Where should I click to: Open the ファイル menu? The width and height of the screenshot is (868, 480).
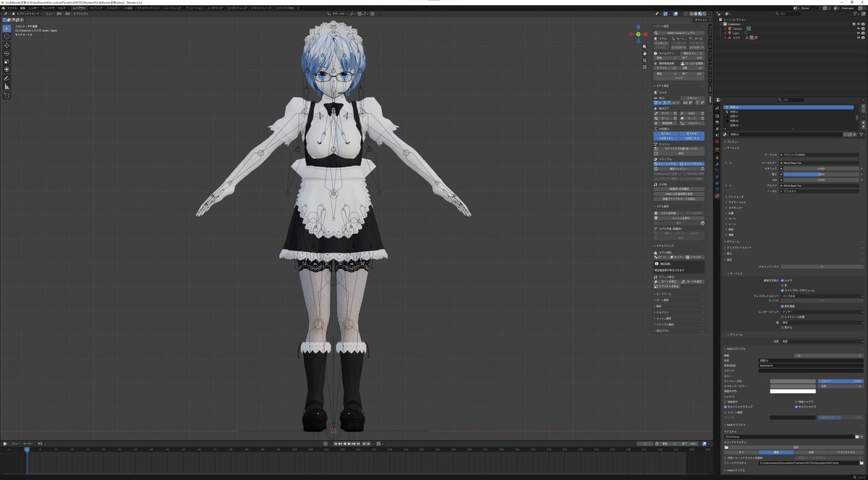pos(12,7)
